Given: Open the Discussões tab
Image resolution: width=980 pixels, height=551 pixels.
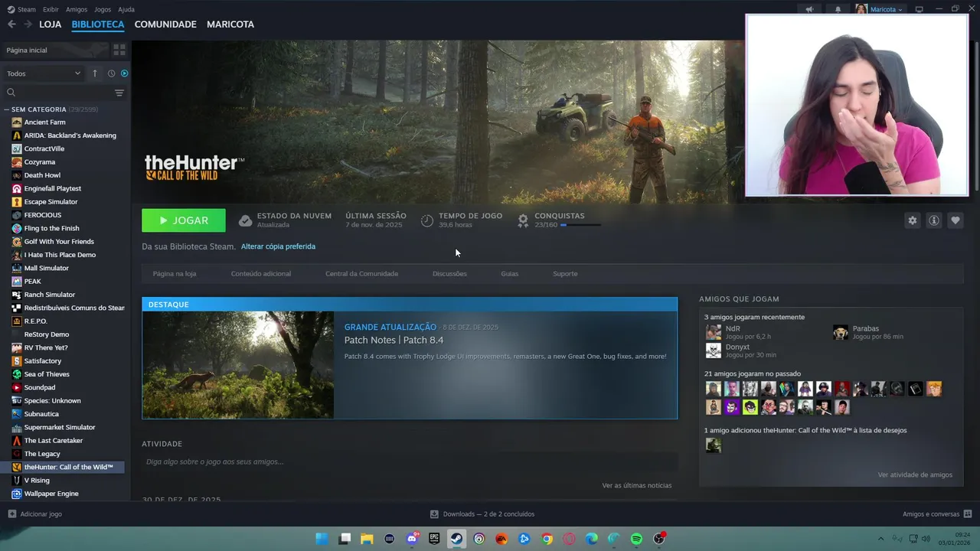Looking at the screenshot, I should [x=449, y=274].
